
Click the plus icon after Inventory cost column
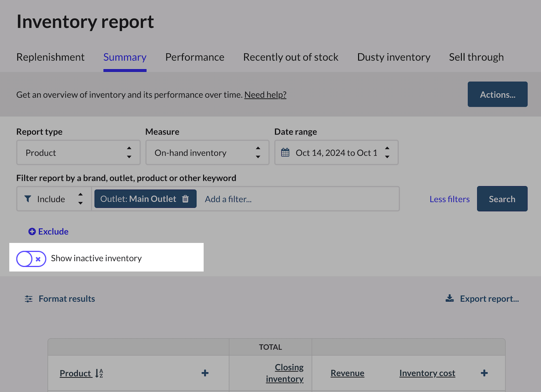tap(484, 373)
